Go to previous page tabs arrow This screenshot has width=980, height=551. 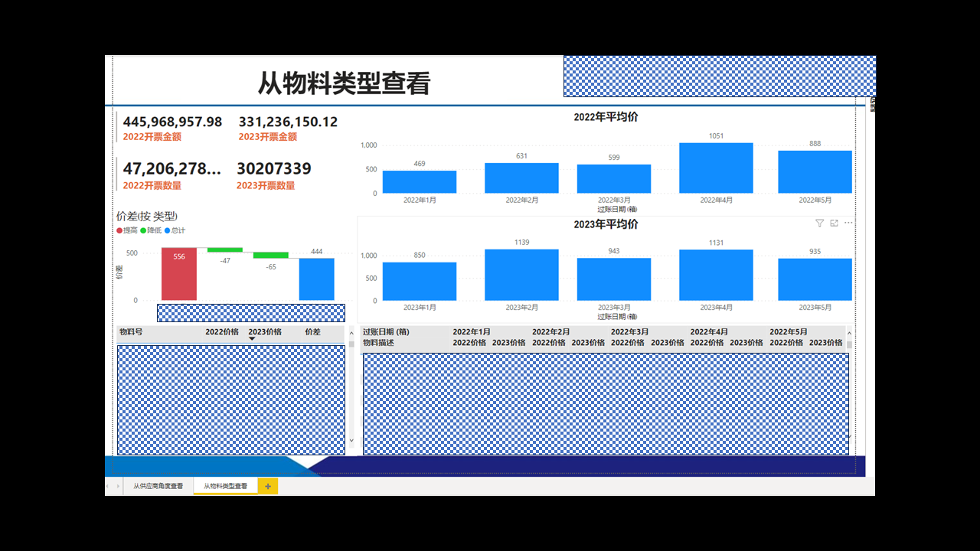109,486
